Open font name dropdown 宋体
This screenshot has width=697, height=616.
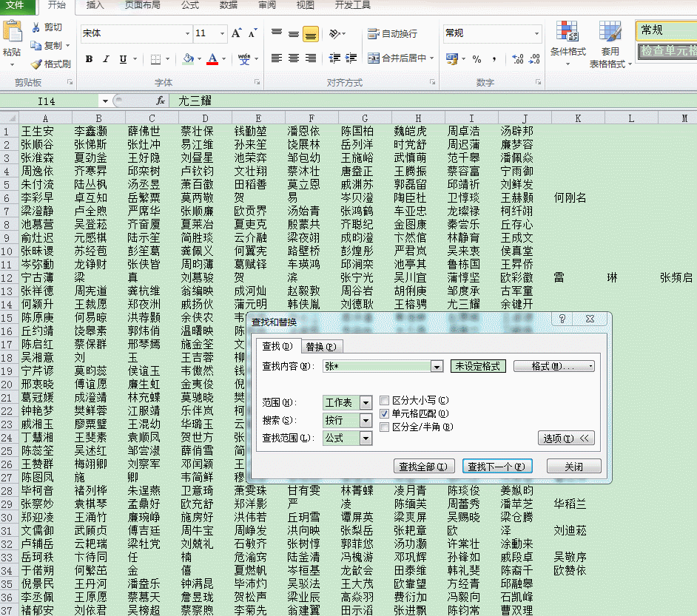(187, 34)
